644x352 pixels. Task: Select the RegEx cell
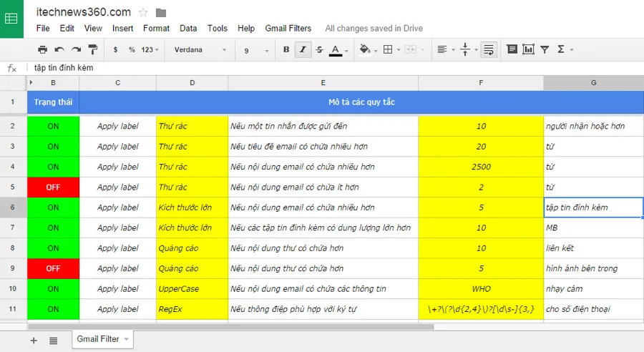coord(192,309)
